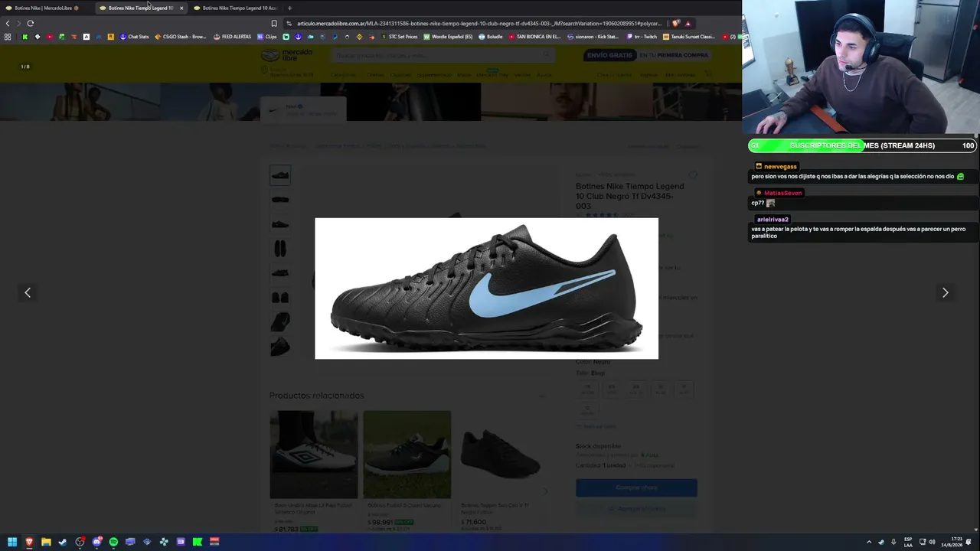Click the newvegass chat username
The width and height of the screenshot is (980, 551).
(x=780, y=166)
